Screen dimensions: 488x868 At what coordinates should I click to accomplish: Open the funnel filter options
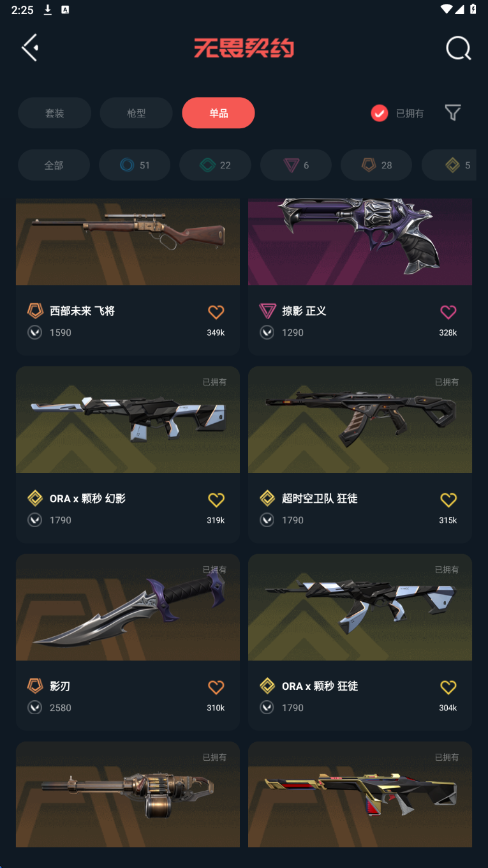(453, 113)
